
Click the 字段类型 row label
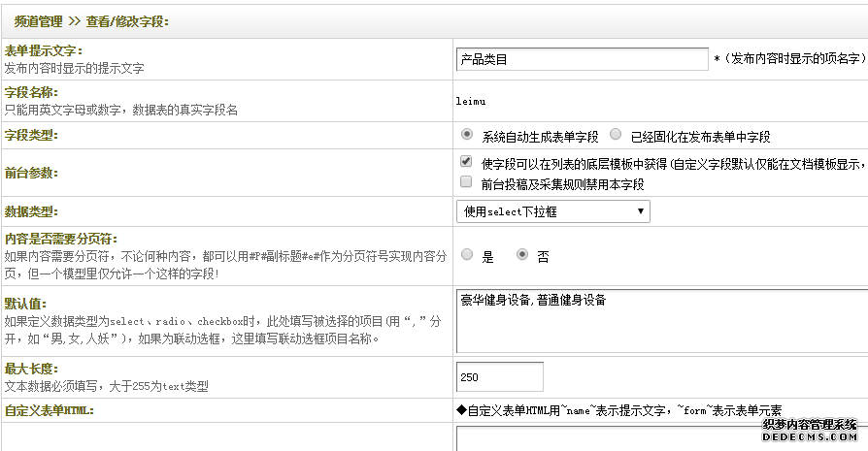[31, 135]
